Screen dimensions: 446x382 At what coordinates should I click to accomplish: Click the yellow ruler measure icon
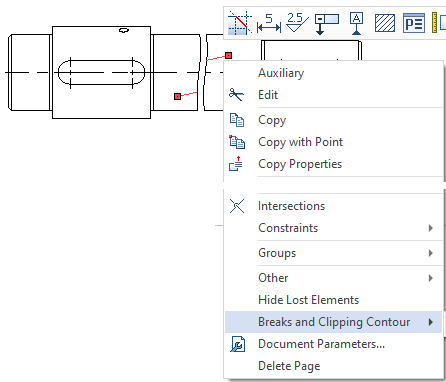pos(434,23)
